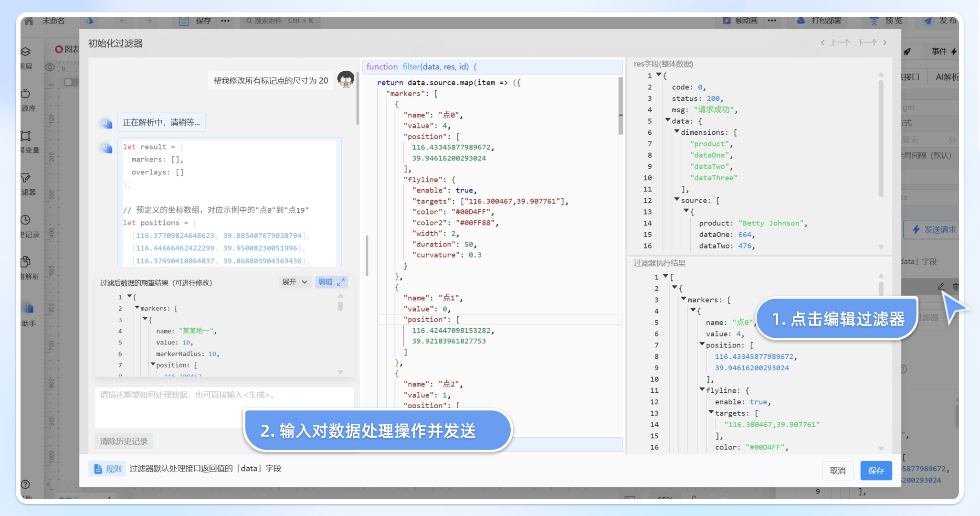Click the 取消 button
The image size is (980, 516).
point(837,471)
